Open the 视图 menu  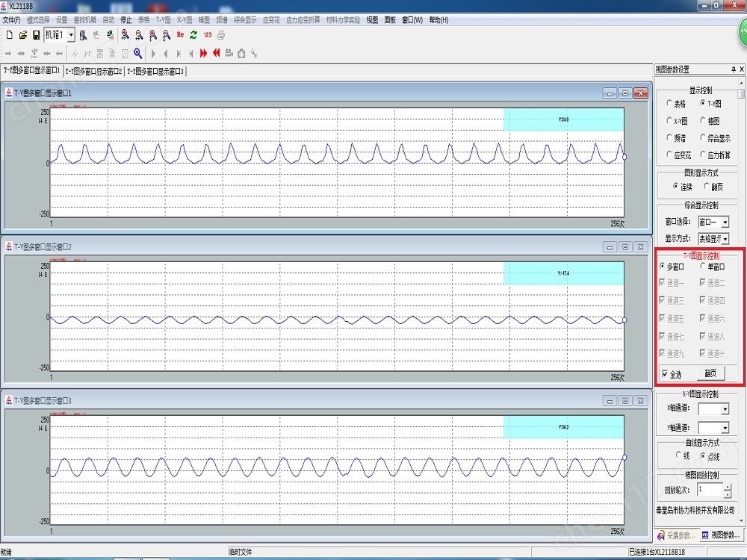click(372, 20)
